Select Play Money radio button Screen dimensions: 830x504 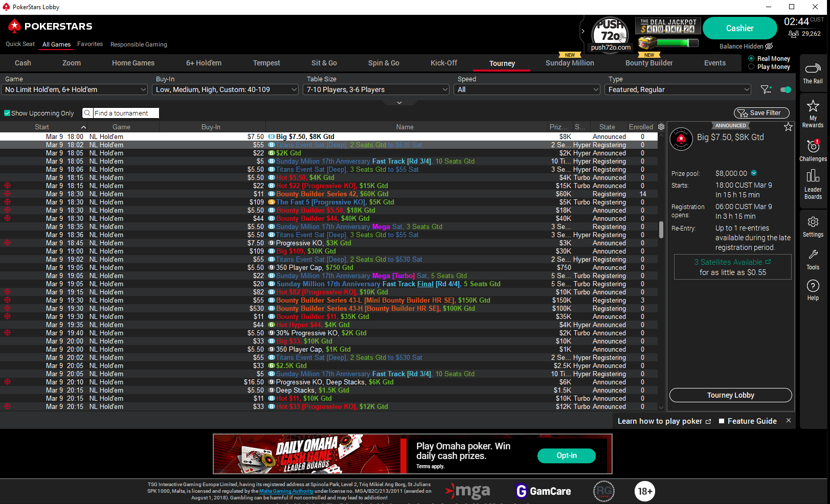coord(751,66)
